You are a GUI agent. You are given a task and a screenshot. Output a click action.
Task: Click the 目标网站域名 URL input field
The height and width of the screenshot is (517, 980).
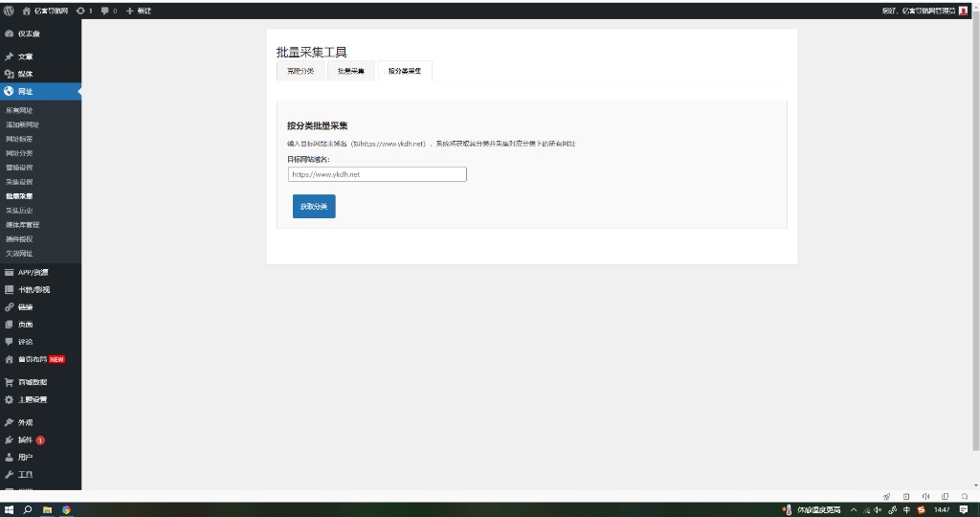(377, 174)
